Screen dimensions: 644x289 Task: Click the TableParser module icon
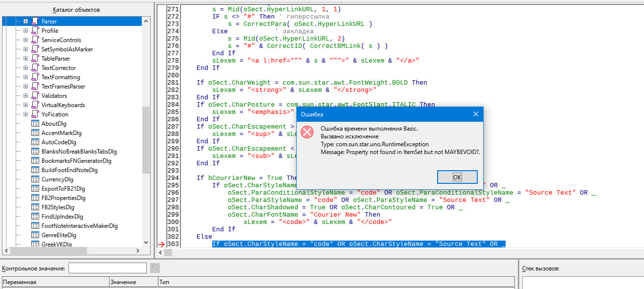(35, 59)
